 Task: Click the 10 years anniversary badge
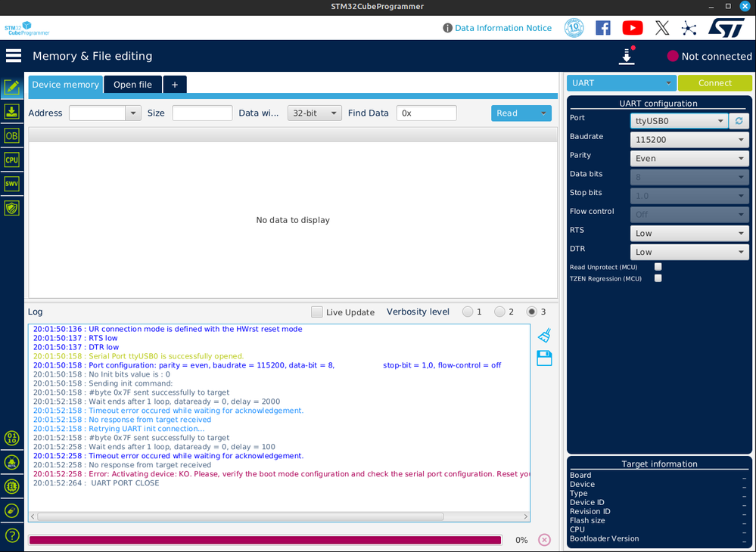click(x=574, y=28)
